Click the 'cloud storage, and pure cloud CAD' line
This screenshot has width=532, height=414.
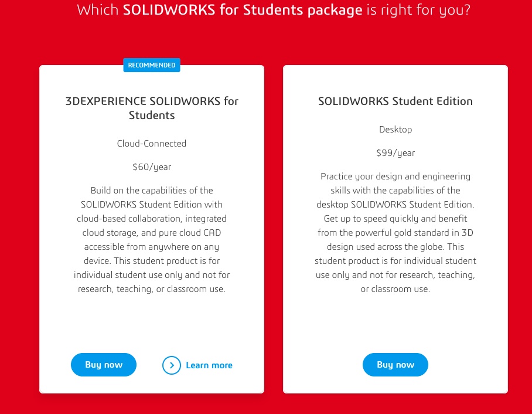(152, 233)
